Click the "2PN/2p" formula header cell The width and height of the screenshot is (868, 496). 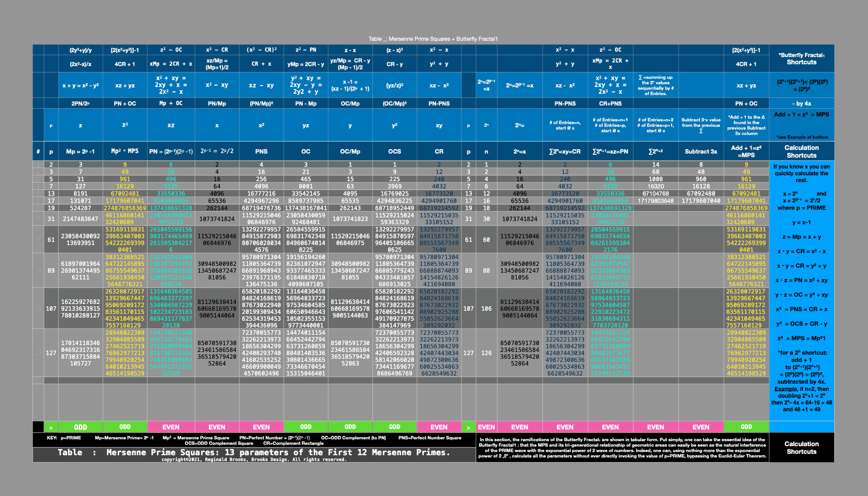(80, 104)
